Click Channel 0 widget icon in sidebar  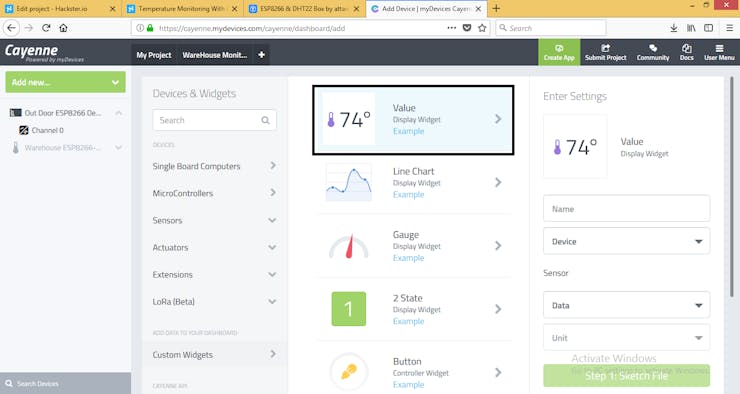pyautogui.click(x=24, y=130)
